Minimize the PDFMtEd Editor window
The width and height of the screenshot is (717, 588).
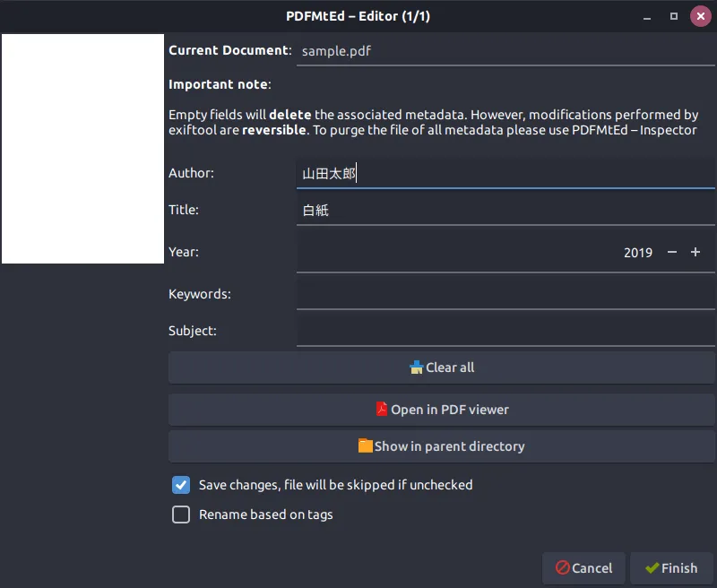point(646,16)
